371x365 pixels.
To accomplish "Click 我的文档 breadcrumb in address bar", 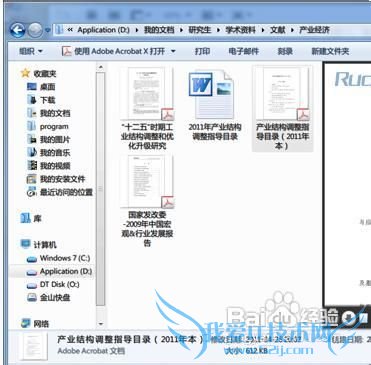I will 159,30.
